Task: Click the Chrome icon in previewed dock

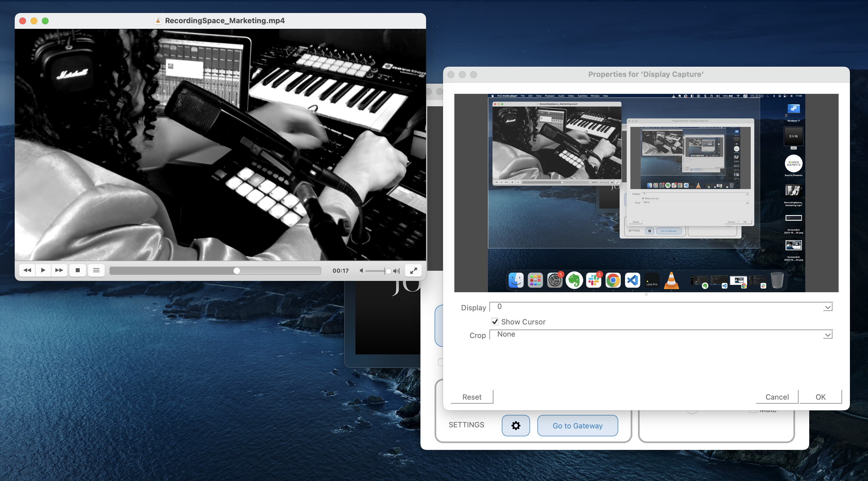Action: (613, 280)
